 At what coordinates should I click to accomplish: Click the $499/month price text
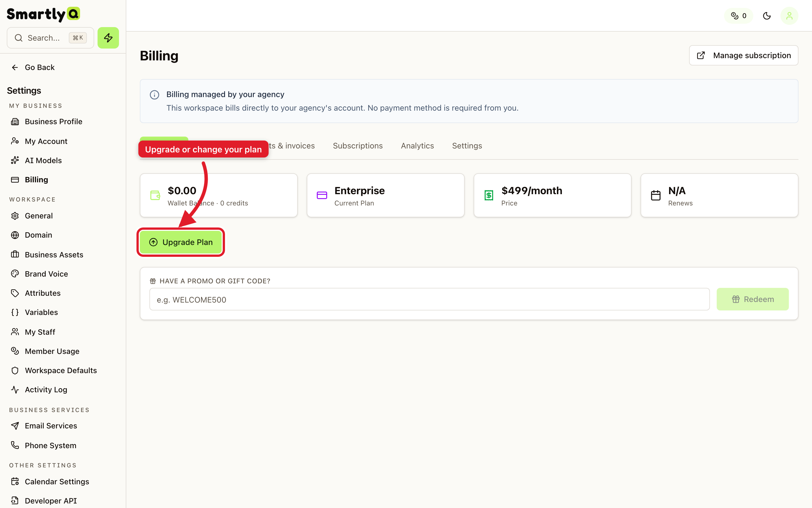tap(532, 190)
